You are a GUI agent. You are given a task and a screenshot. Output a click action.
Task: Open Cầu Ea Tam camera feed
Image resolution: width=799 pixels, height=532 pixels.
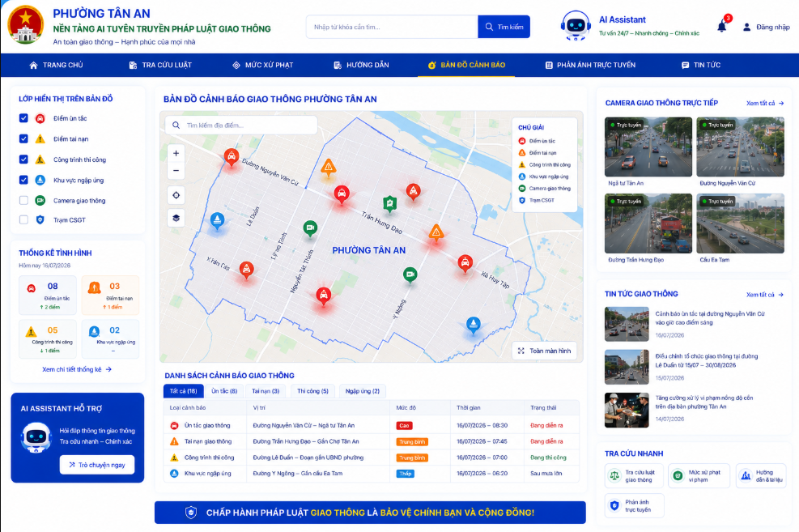point(741,223)
